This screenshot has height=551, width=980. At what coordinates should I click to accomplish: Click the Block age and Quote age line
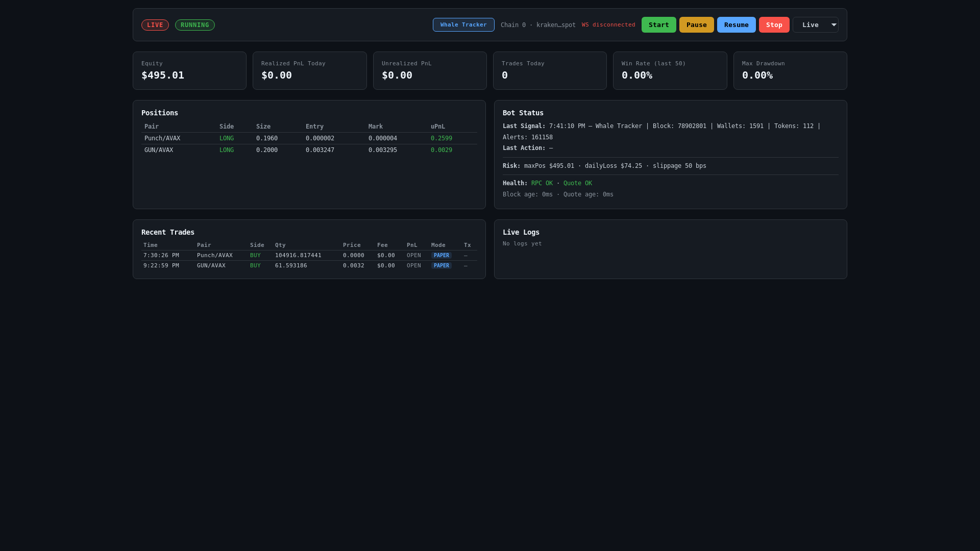coord(558,194)
